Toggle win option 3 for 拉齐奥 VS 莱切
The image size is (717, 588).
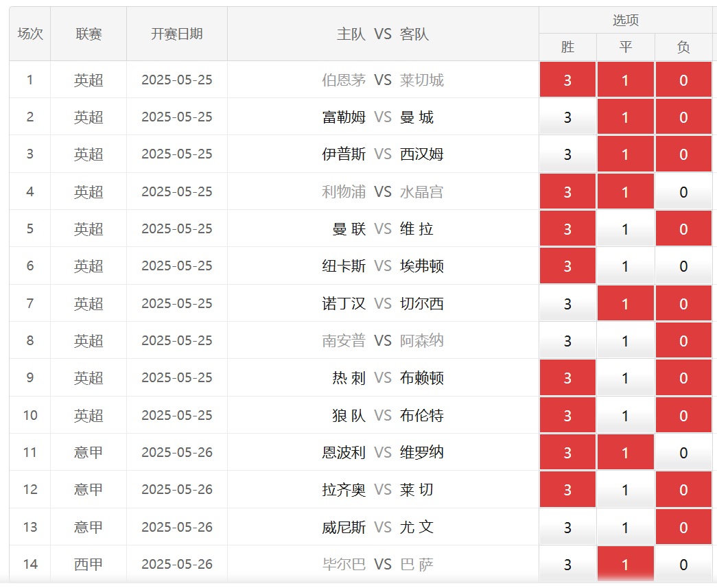pos(567,489)
